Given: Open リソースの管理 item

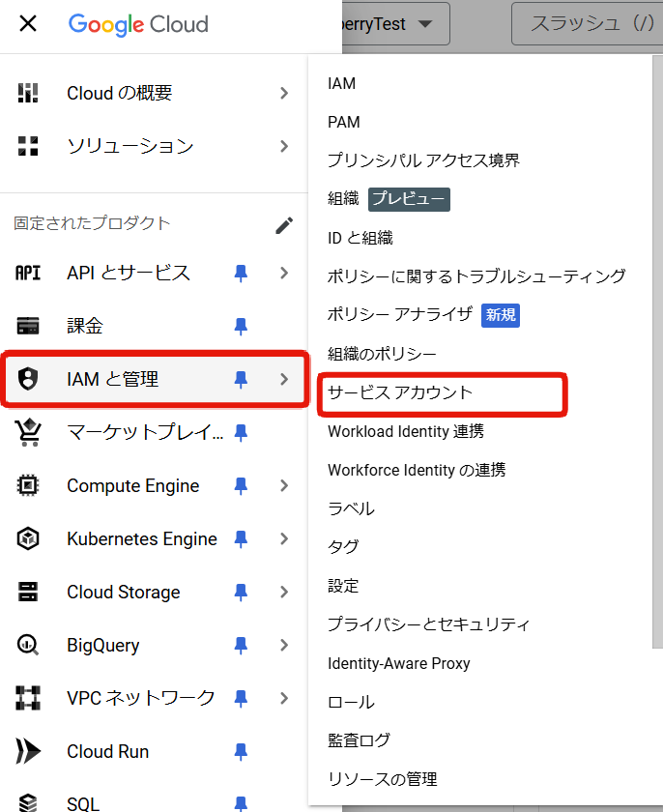Looking at the screenshot, I should 383,779.
